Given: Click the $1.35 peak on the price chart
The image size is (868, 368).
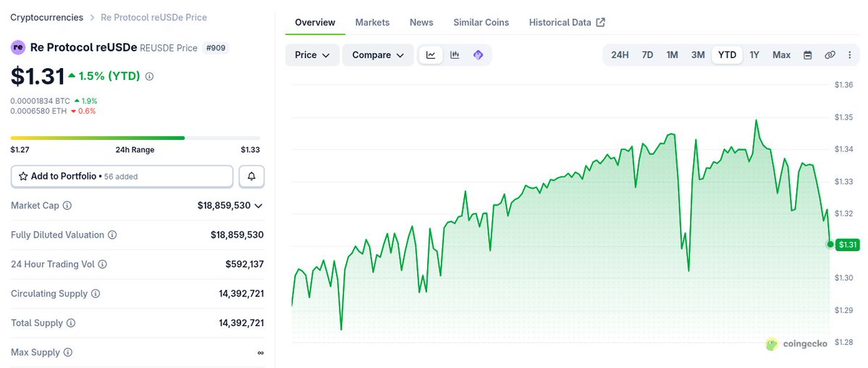Looking at the screenshot, I should 757,120.
